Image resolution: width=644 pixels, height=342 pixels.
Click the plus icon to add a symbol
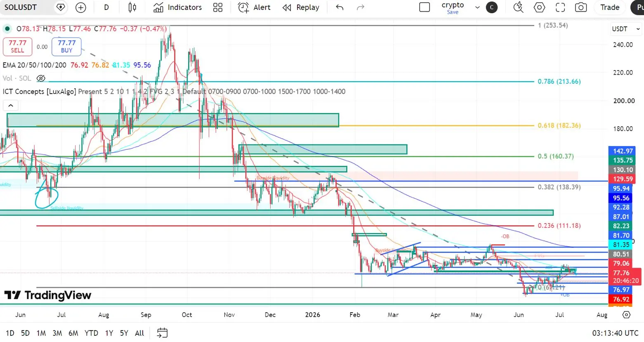pos(81,7)
